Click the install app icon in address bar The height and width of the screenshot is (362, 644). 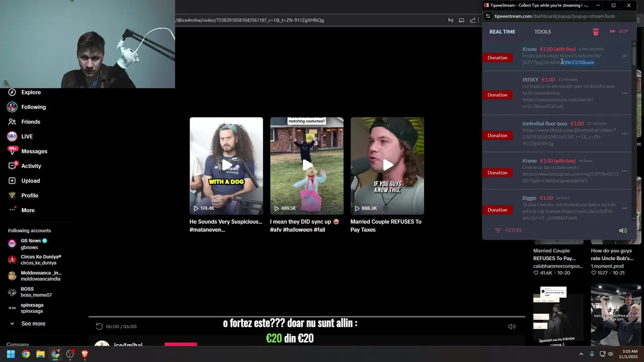click(461, 20)
